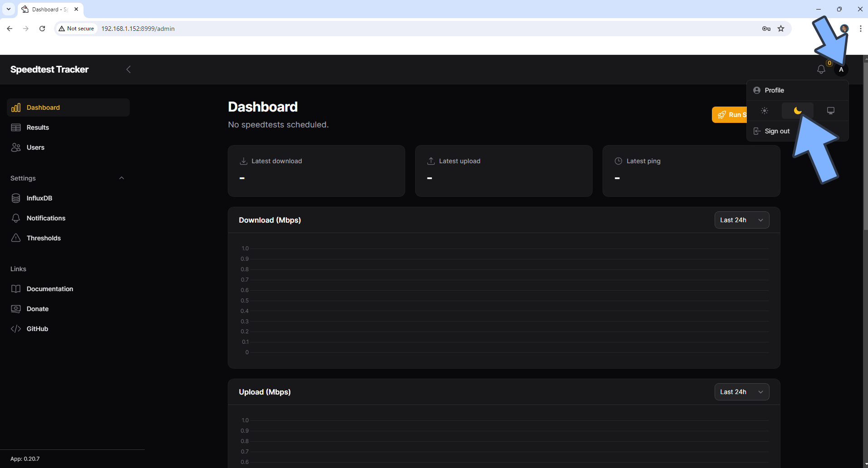Click the Latest download card
Screen dimensions: 868x468
(x=316, y=171)
